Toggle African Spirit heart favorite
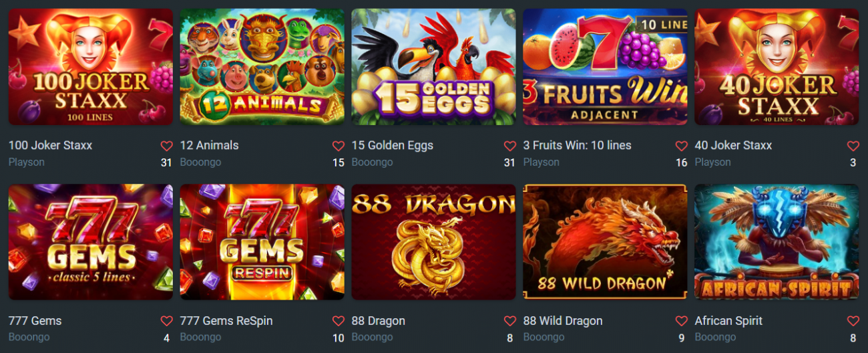The height and width of the screenshot is (353, 868). pyautogui.click(x=853, y=321)
